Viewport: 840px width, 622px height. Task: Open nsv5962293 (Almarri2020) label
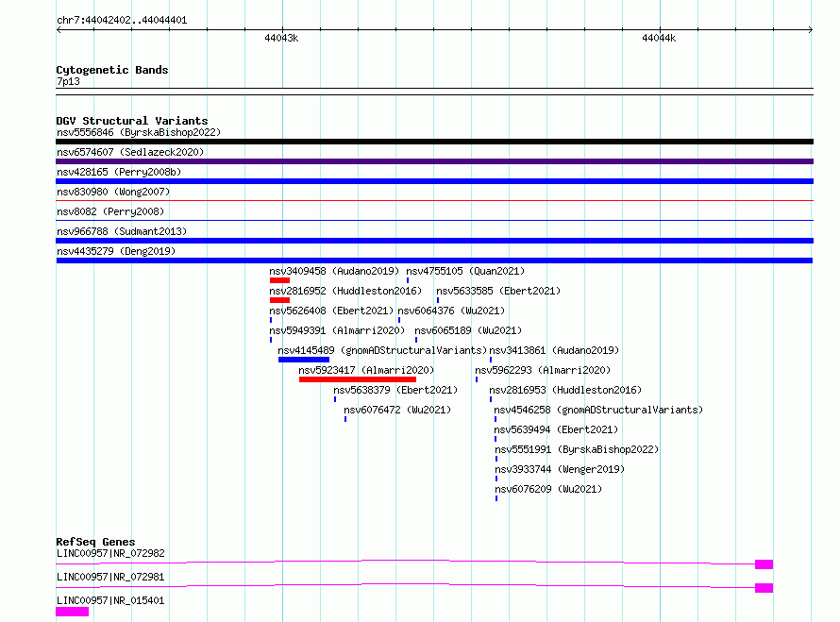coord(543,370)
